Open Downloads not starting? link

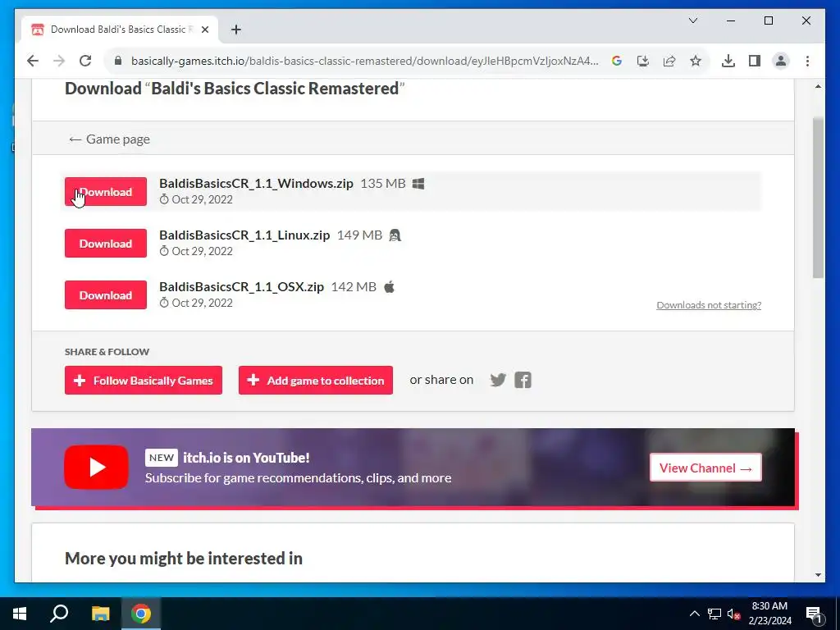tap(709, 305)
